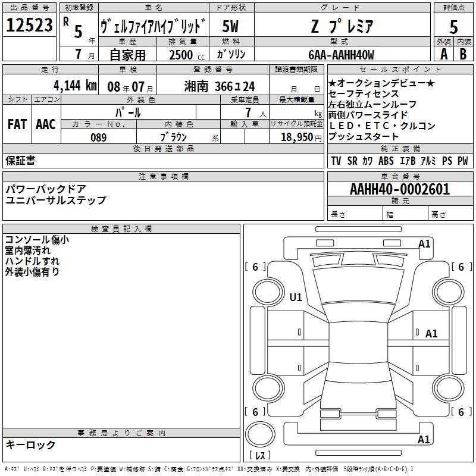Click sales point ★オークションデビュー★
Viewport: 476px width, 476px height.
(x=381, y=83)
